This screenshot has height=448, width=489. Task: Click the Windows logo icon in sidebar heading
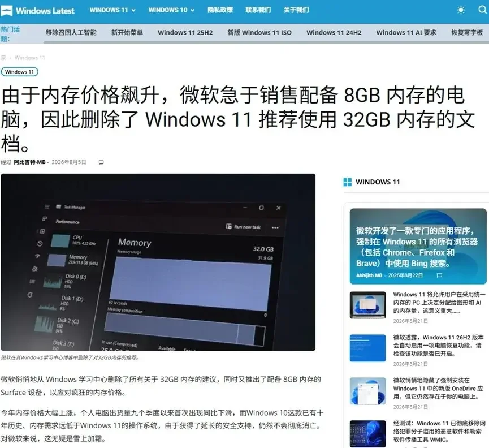click(348, 182)
